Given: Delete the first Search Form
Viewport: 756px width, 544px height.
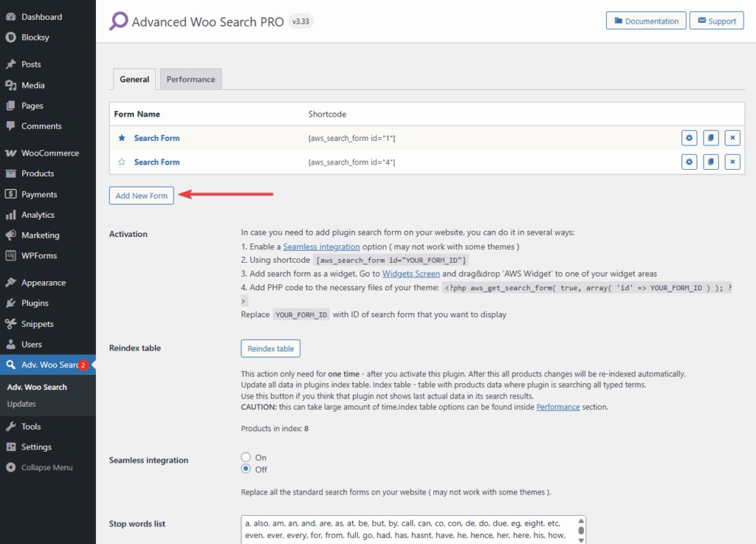Looking at the screenshot, I should [732, 138].
